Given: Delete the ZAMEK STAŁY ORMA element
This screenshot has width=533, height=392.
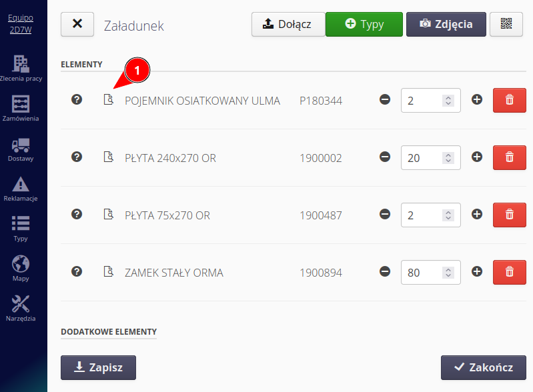Looking at the screenshot, I should click(x=509, y=272).
